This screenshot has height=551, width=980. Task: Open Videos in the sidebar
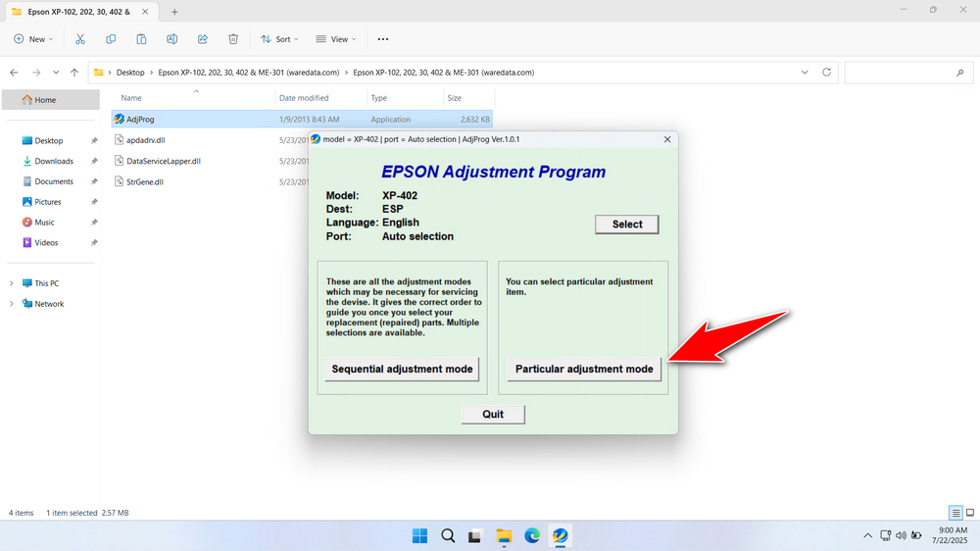click(46, 243)
